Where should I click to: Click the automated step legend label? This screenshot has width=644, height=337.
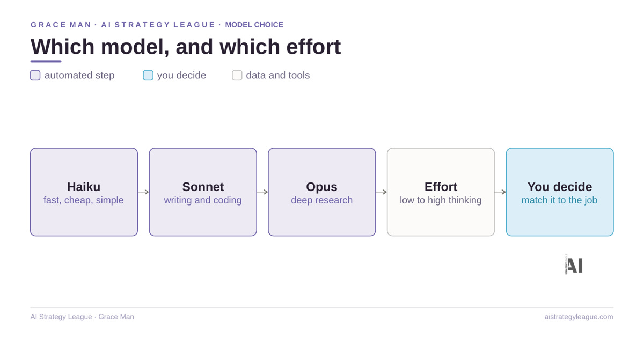pos(79,75)
